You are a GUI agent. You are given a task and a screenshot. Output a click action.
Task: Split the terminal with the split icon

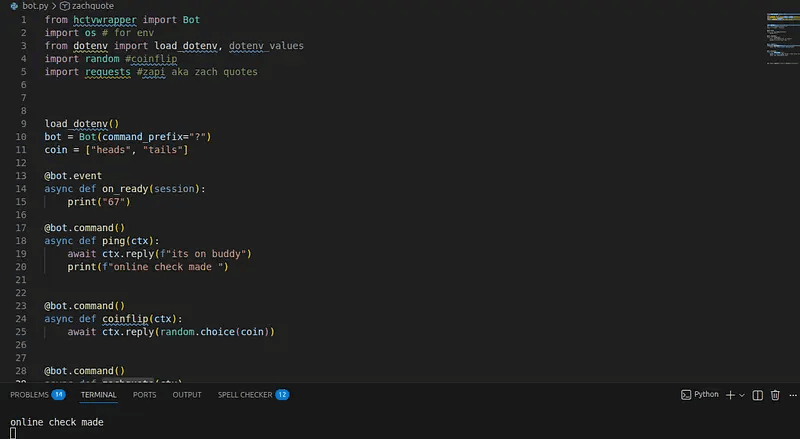pos(758,395)
